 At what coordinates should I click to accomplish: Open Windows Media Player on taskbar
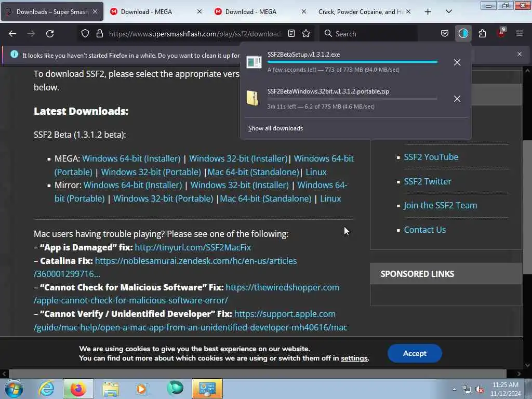click(142, 389)
